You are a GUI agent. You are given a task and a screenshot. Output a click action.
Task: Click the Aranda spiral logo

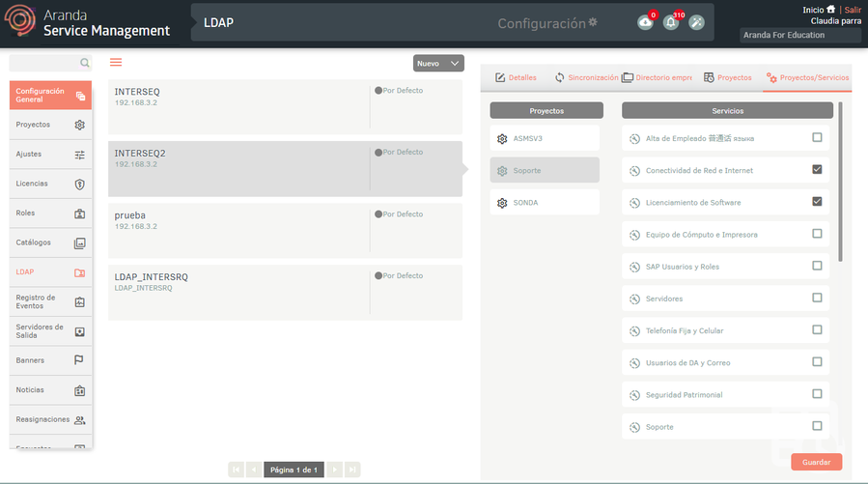coord(20,20)
